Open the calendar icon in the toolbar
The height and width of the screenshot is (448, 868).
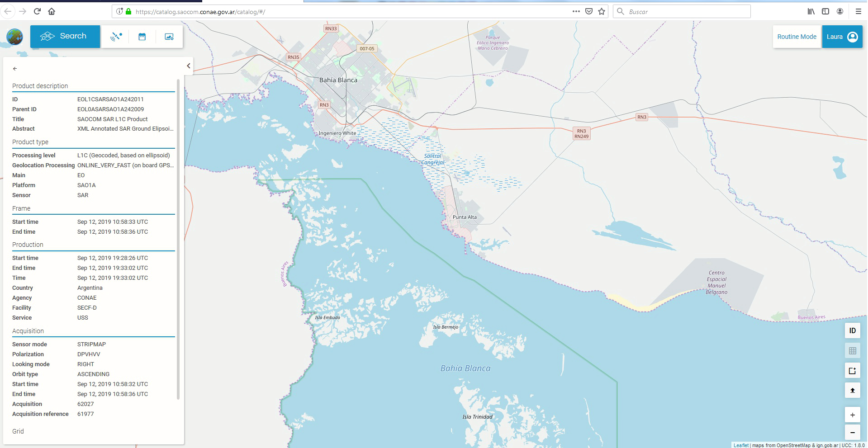pyautogui.click(x=142, y=37)
